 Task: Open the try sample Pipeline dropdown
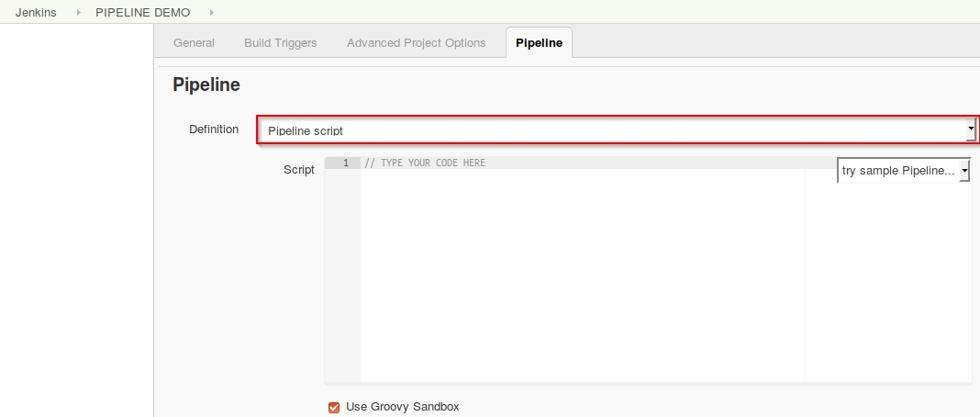[x=897, y=171]
